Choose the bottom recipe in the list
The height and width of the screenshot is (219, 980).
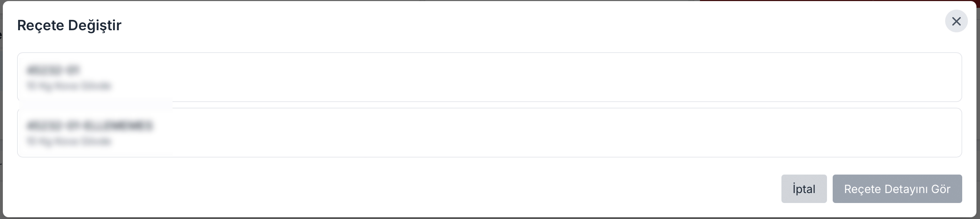[x=489, y=133]
